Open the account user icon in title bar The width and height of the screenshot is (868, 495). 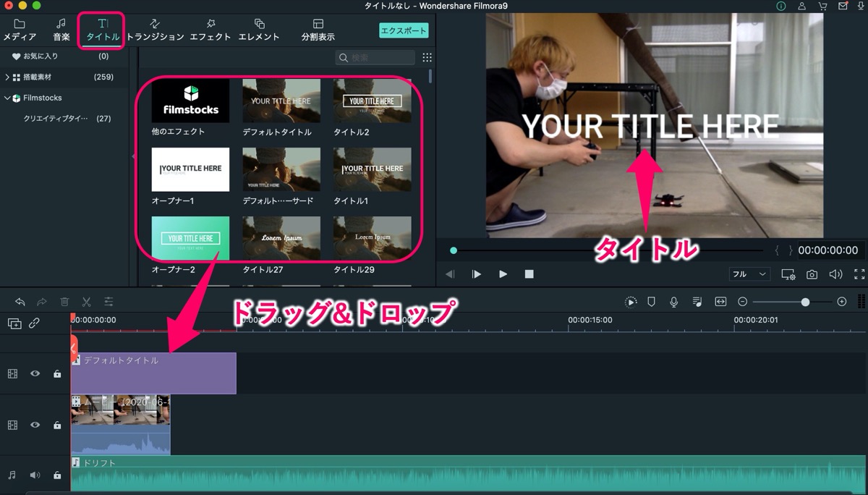(x=801, y=6)
